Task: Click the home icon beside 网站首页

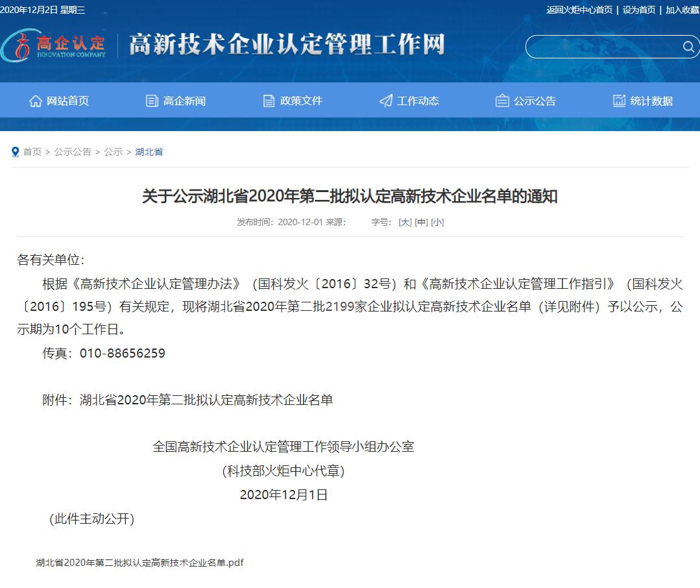Action: coord(34,100)
